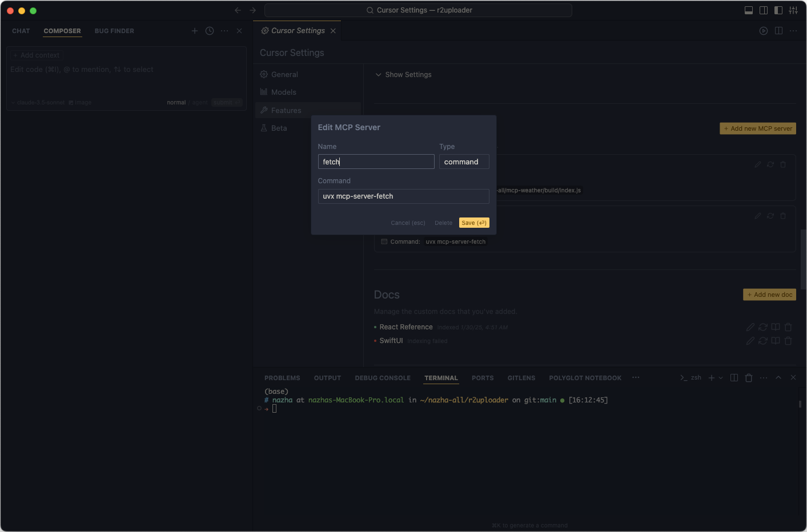Image resolution: width=807 pixels, height=532 pixels.
Task: Toggle the centered sidebar layout icon in title bar
Action: 764,10
